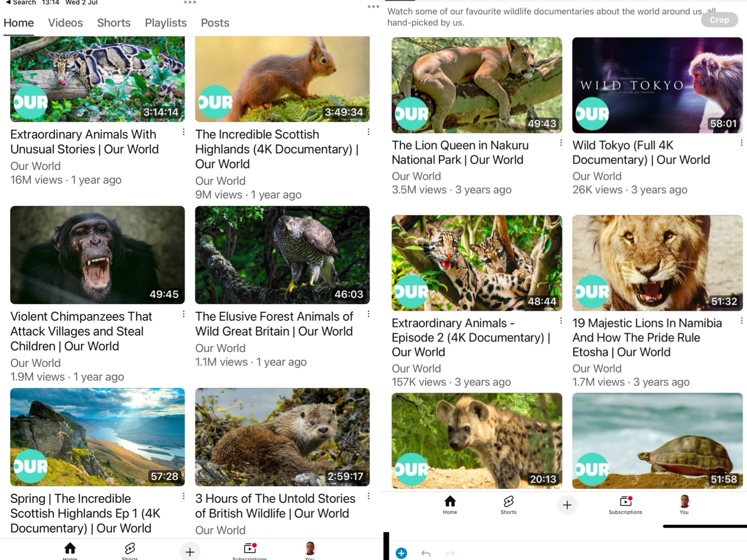The image size is (747, 560).
Task: Tap the Home icon in the right panel's navigation
Action: tap(450, 501)
